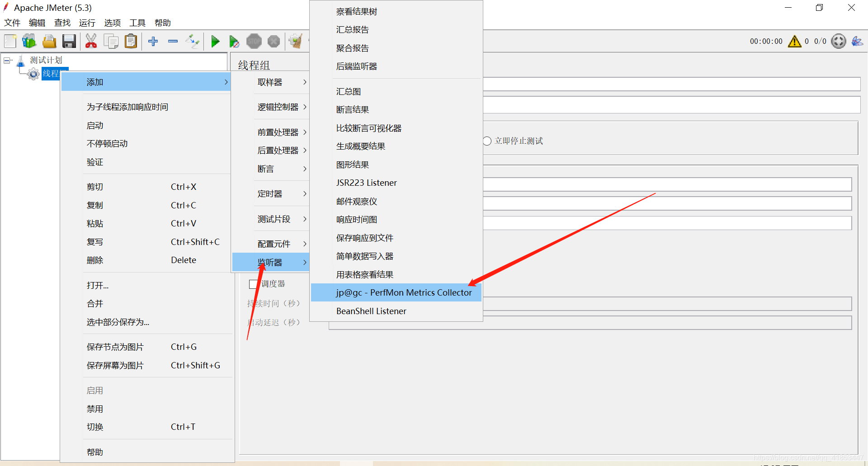Click the JMeter feather logo in title bar
The height and width of the screenshot is (466, 868).
(6, 7)
